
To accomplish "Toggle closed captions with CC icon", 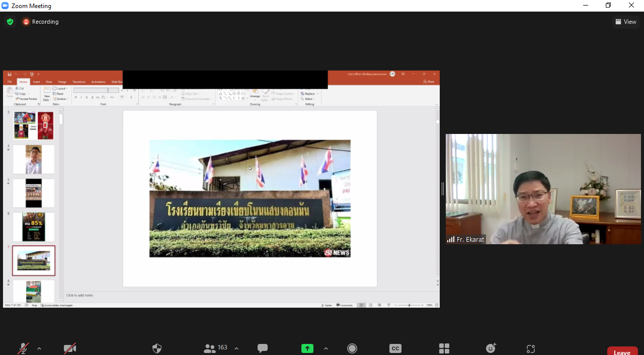I will pos(395,348).
